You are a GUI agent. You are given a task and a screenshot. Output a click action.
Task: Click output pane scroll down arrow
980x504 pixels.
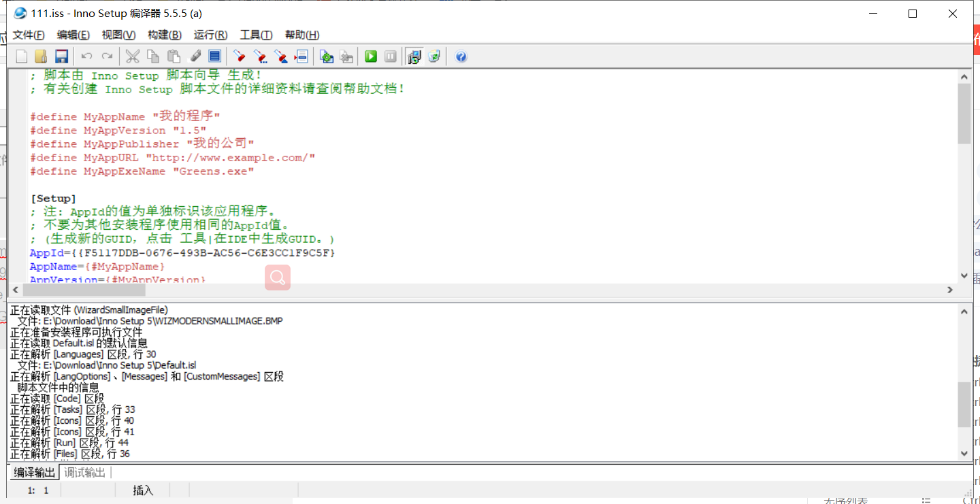(x=964, y=453)
